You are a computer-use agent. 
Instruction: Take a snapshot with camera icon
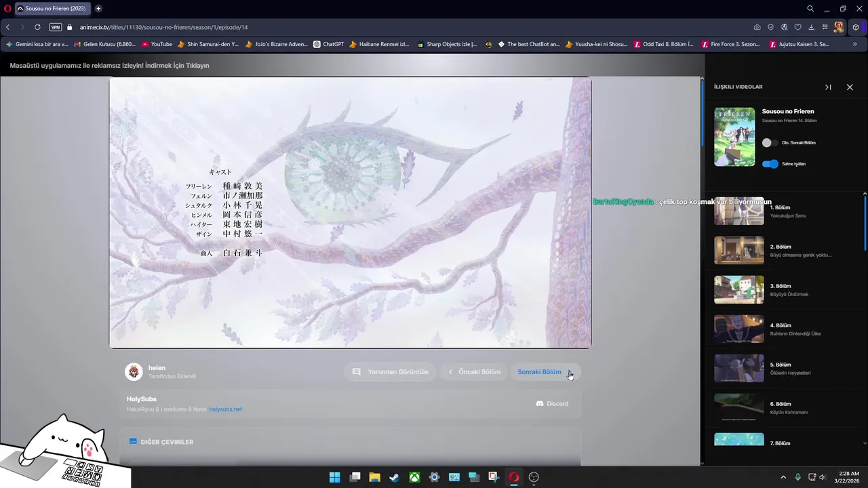[x=757, y=27]
